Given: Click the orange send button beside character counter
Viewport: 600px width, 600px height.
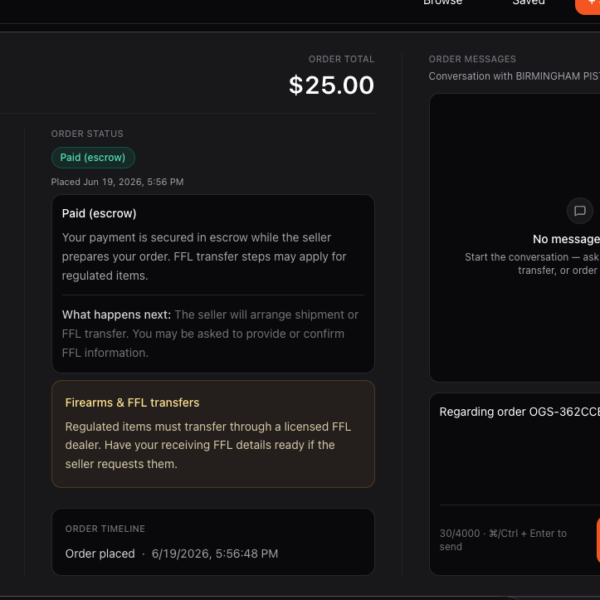Looking at the screenshot, I should pos(598,540).
